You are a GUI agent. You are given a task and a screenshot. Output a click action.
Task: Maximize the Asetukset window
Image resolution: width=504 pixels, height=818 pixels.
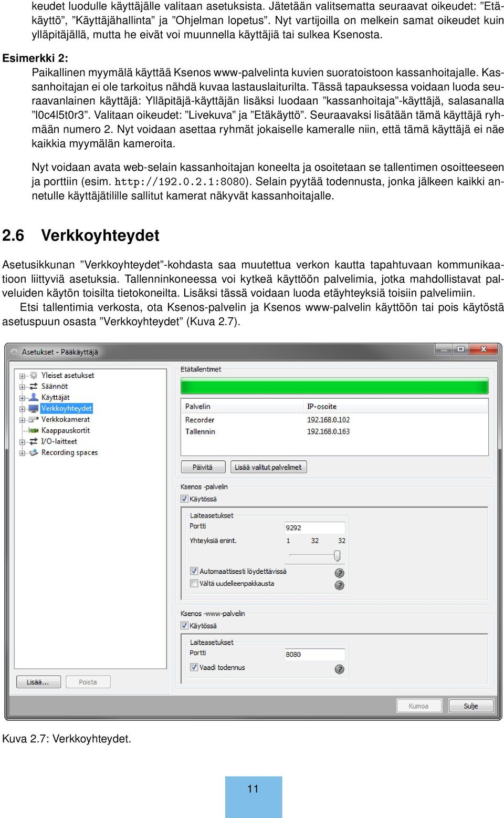[x=460, y=349]
